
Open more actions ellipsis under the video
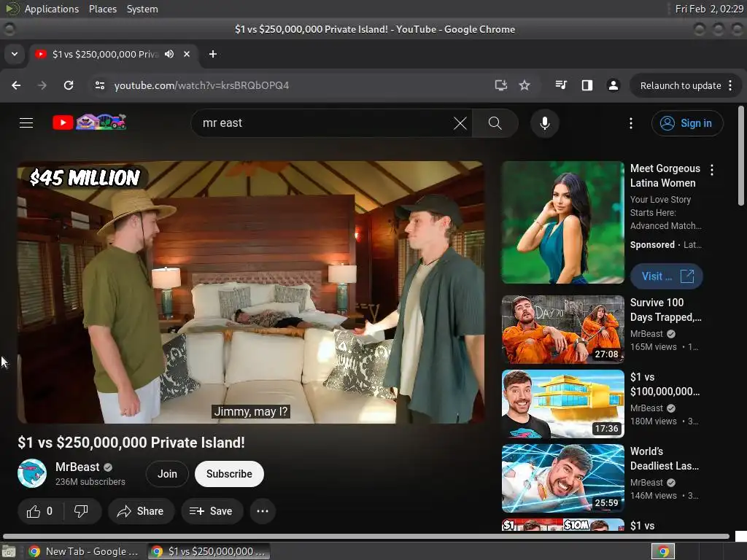coord(263,511)
